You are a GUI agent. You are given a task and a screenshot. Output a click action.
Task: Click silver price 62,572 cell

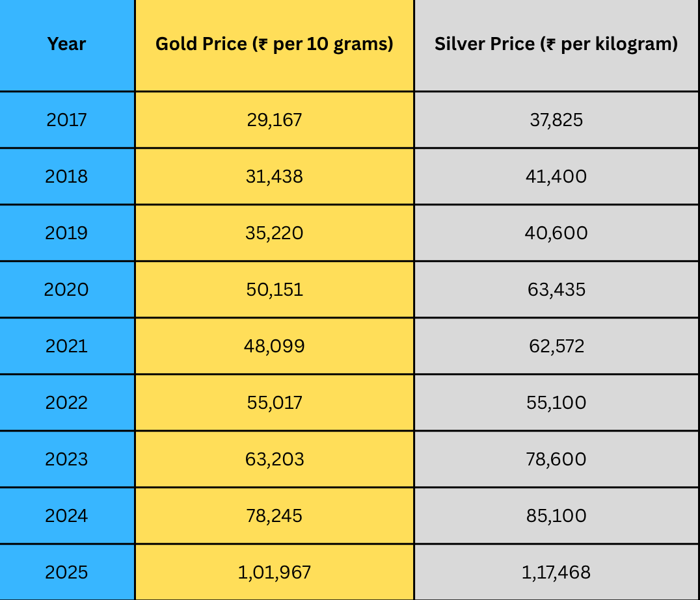click(x=556, y=346)
